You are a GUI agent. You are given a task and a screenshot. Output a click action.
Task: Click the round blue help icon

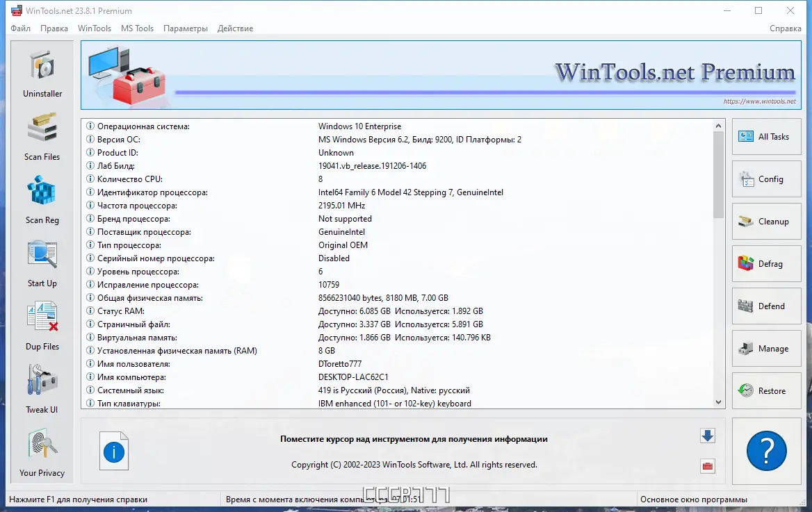tap(765, 451)
